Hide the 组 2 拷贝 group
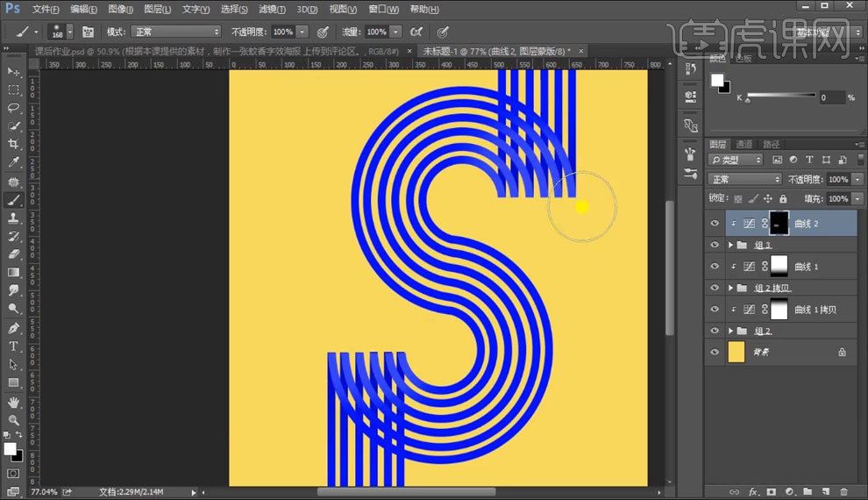868x500 pixels. click(x=715, y=288)
